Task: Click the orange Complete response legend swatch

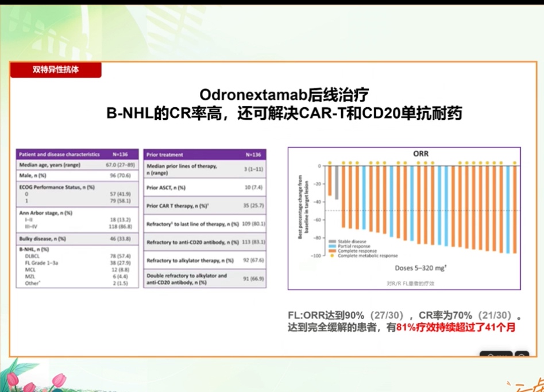Action: [331, 251]
